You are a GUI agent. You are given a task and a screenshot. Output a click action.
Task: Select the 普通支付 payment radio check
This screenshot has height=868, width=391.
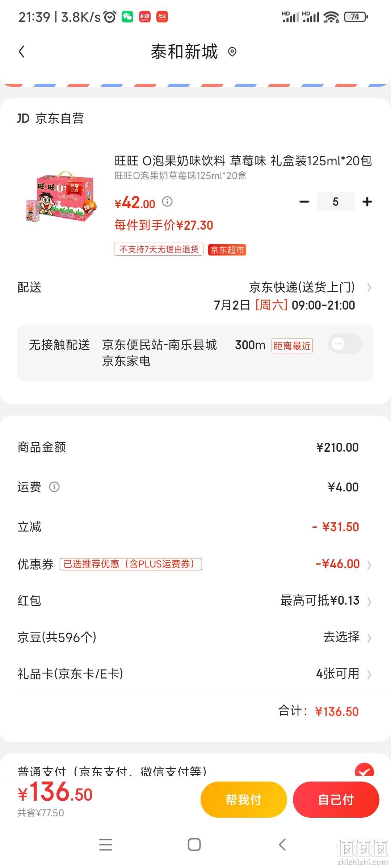364,771
